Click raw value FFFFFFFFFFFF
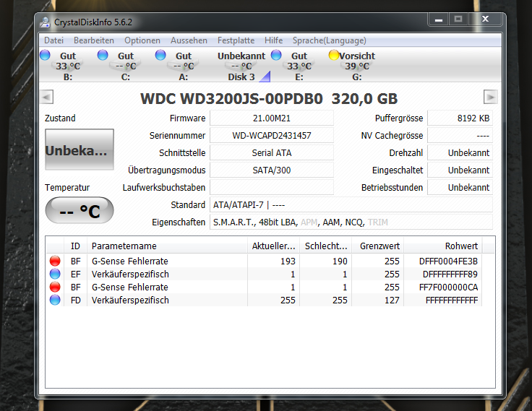The width and height of the screenshot is (532, 411). coord(452,300)
